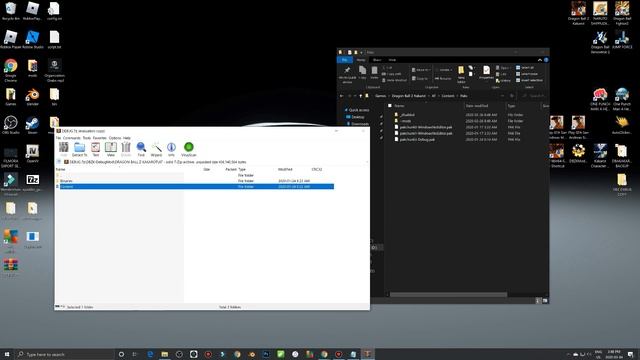Click Explorer help question-mark icon
This screenshot has width=640, height=360.
pyautogui.click(x=546, y=60)
